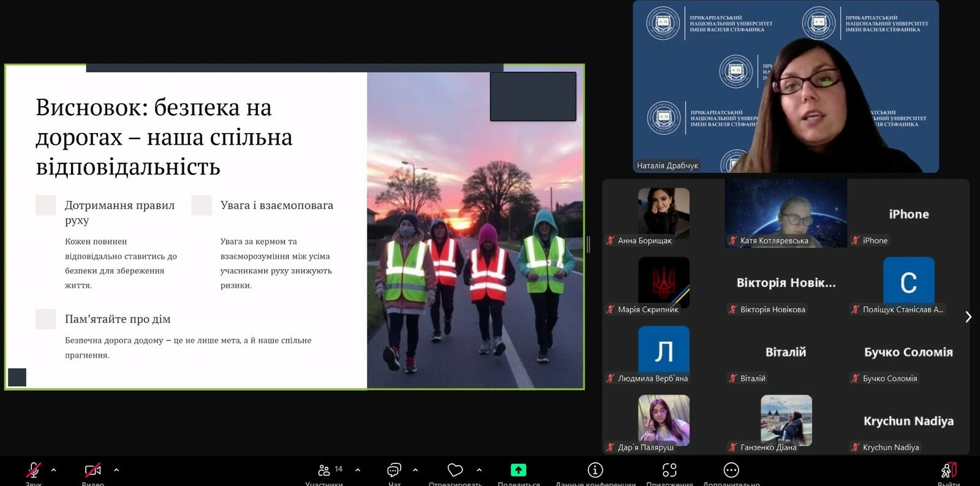Expand audio options arrow next to microphone
980x486 pixels.
(x=54, y=470)
